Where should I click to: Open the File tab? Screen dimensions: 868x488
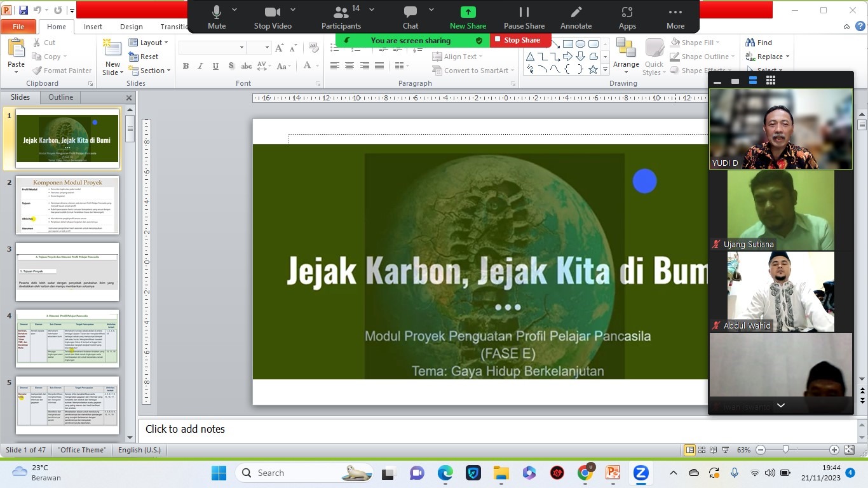coord(18,27)
